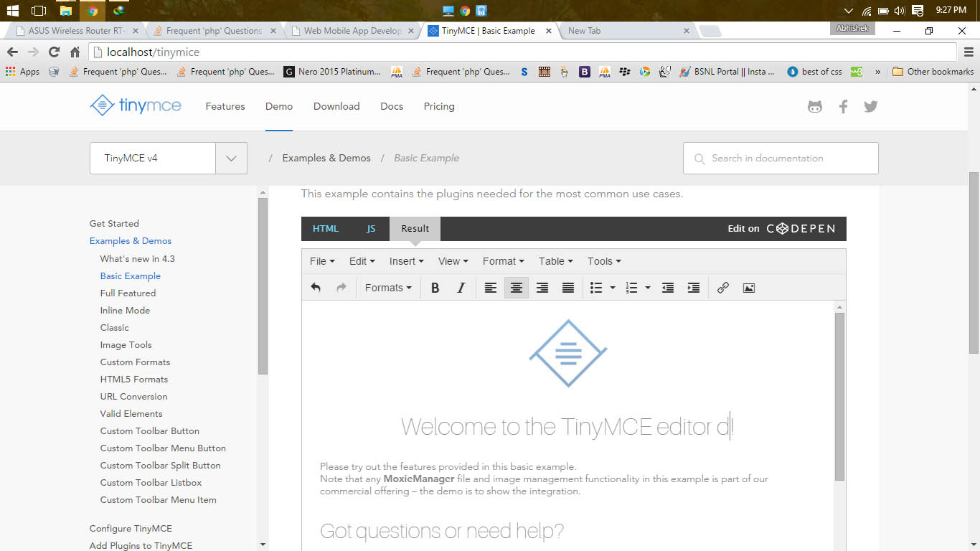
Task: Open Docs nav link
Action: [392, 106]
